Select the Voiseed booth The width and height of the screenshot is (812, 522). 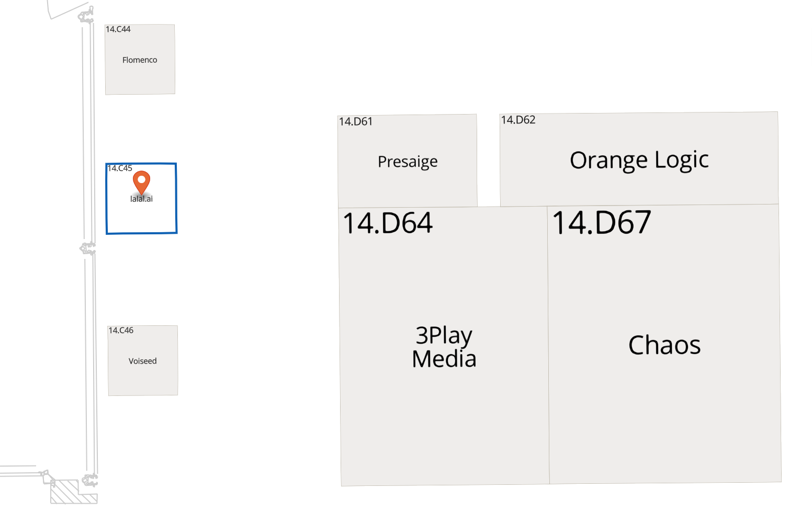pos(143,360)
